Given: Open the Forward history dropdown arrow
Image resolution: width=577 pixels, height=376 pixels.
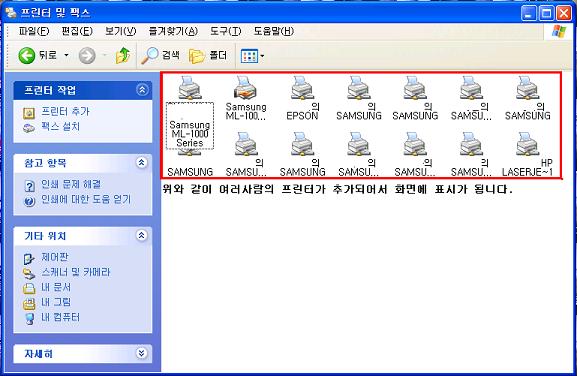Looking at the screenshot, I should pos(105,56).
